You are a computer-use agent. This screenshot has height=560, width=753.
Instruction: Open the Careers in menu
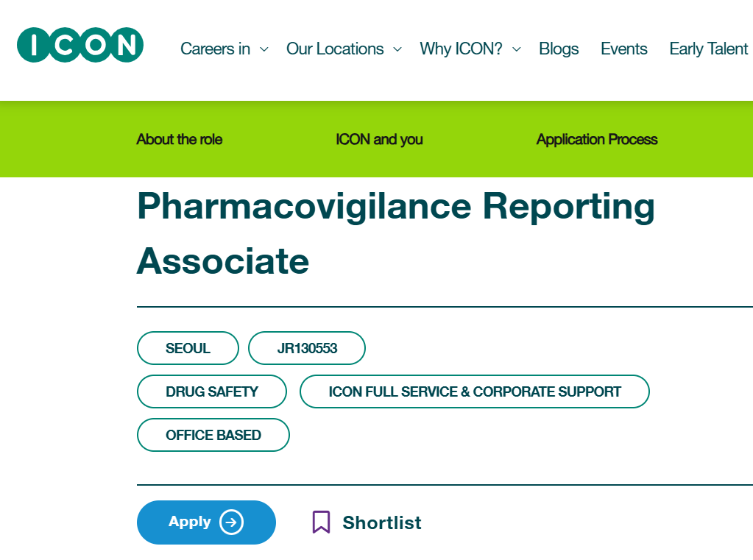pos(215,49)
